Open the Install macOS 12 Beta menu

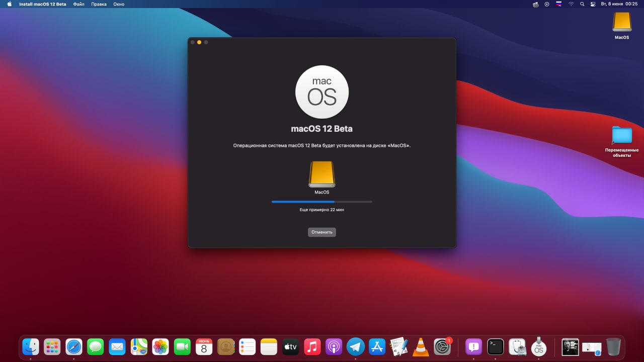[x=43, y=4]
